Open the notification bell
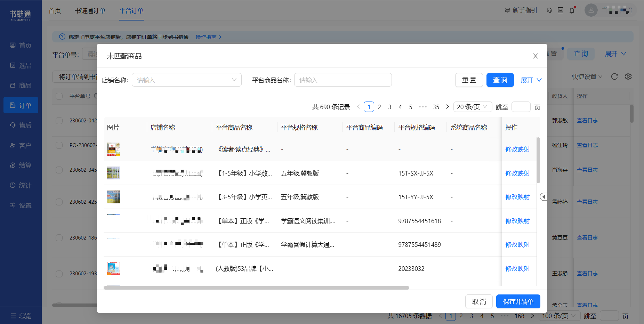Image resolution: width=644 pixels, height=324 pixels. click(x=572, y=10)
